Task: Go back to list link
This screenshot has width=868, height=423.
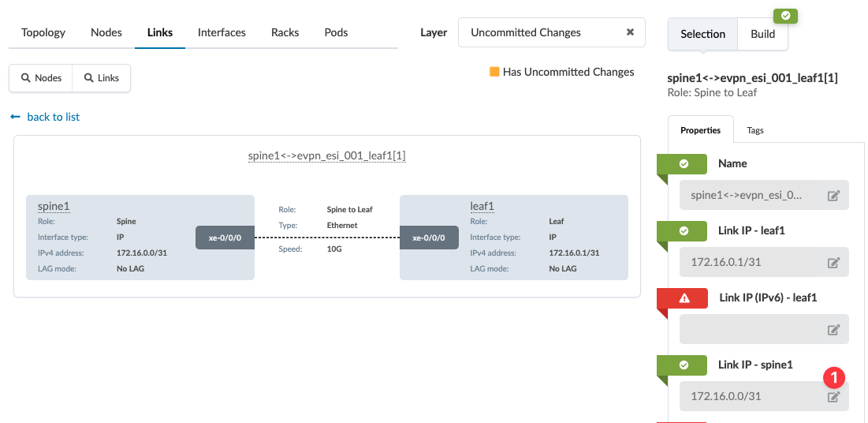Action: 53,117
